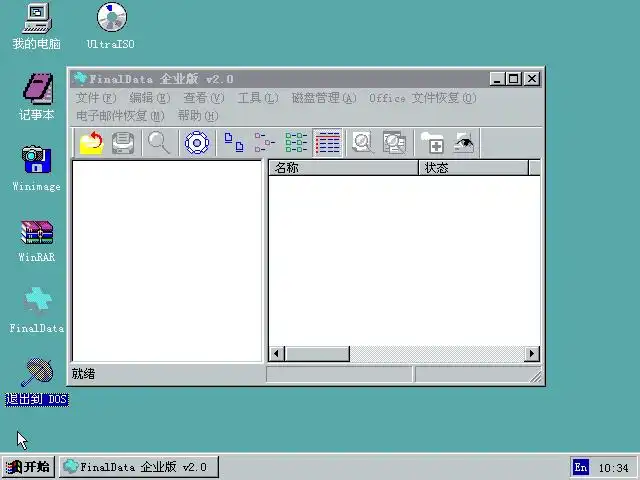Image resolution: width=640 pixels, height=480 pixels.
Task: Open the 电子邮件恢复(M) menu
Action: click(x=120, y=116)
